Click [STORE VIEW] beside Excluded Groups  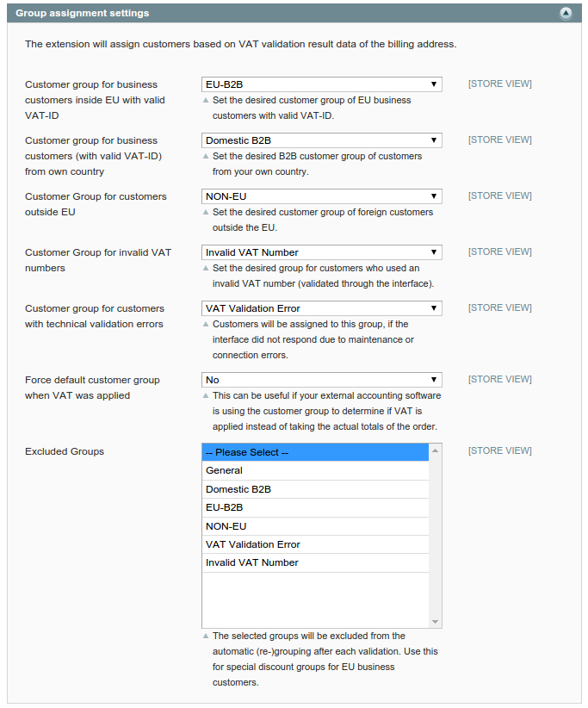499,450
